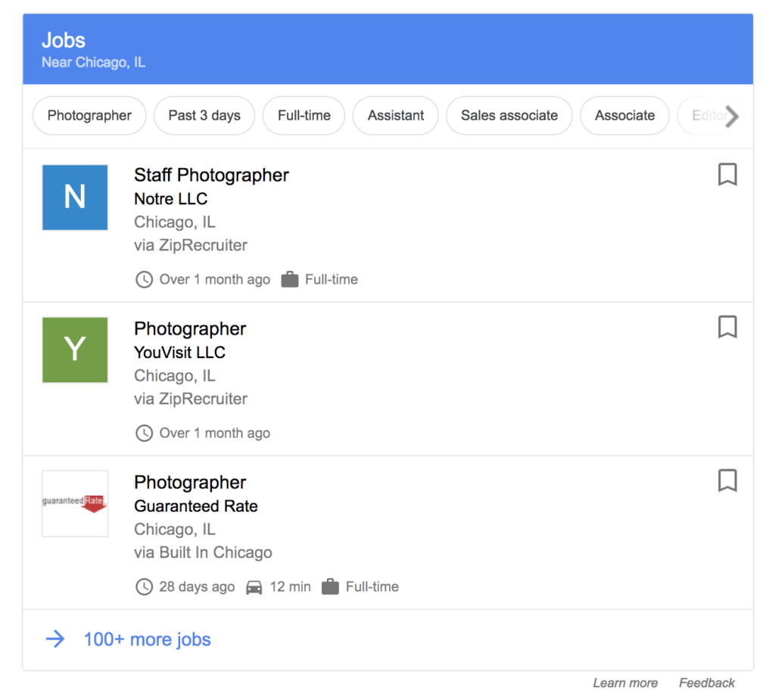Save the YouVisit LLC Photographer job bookmark
The width and height of the screenshot is (775, 700).
(727, 328)
